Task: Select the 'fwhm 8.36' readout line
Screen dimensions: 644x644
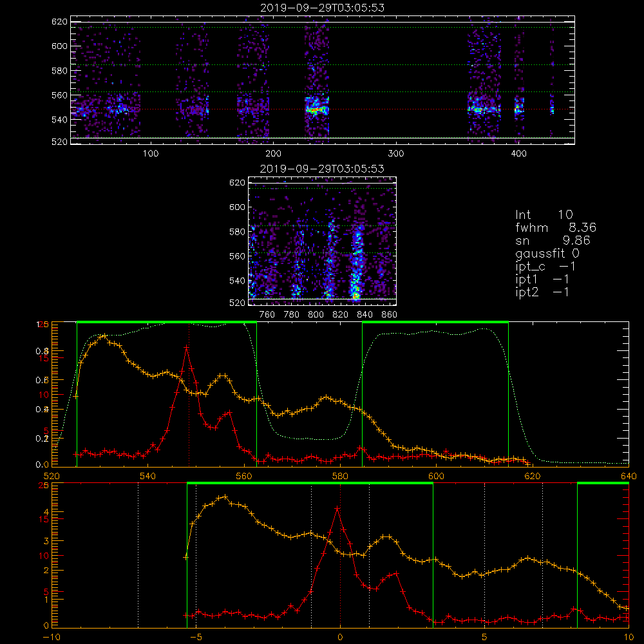Action: pos(556,227)
